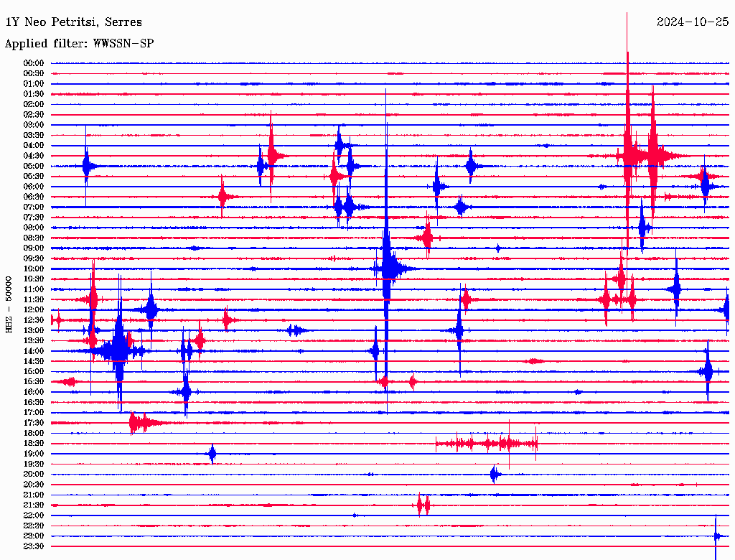This screenshot has width=735, height=560.
Task: Select the "06:30" time label
Action: pyautogui.click(x=33, y=197)
